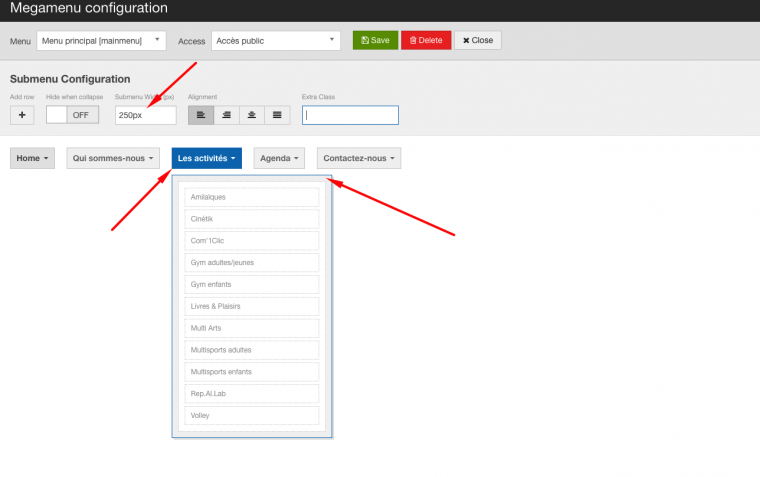Select the Livres & Plaisirs submenu item
Screen dimensions: 760x477
pyautogui.click(x=252, y=306)
